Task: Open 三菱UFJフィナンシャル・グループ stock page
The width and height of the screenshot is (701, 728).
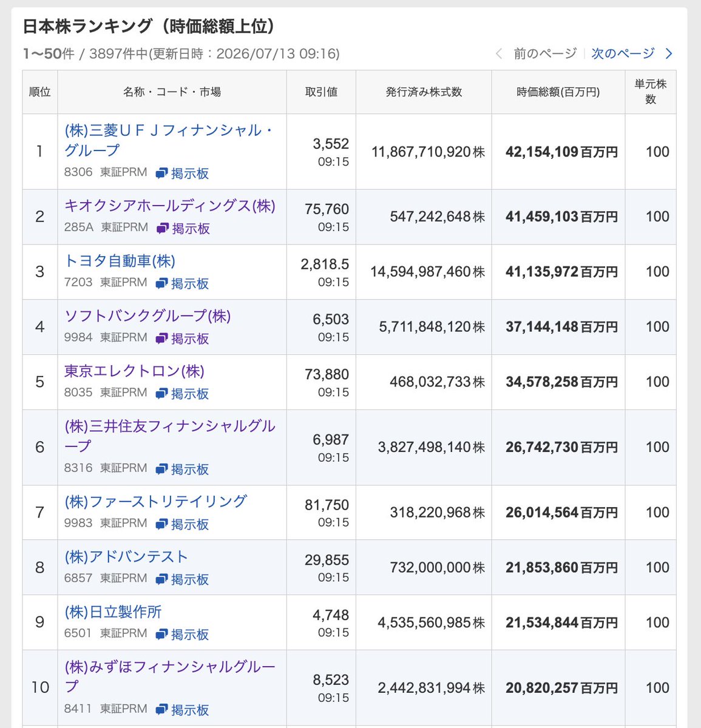Action: pyautogui.click(x=169, y=140)
